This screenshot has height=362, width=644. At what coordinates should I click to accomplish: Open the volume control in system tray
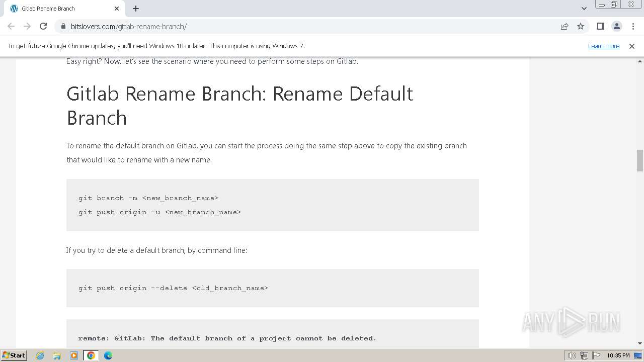(572, 355)
